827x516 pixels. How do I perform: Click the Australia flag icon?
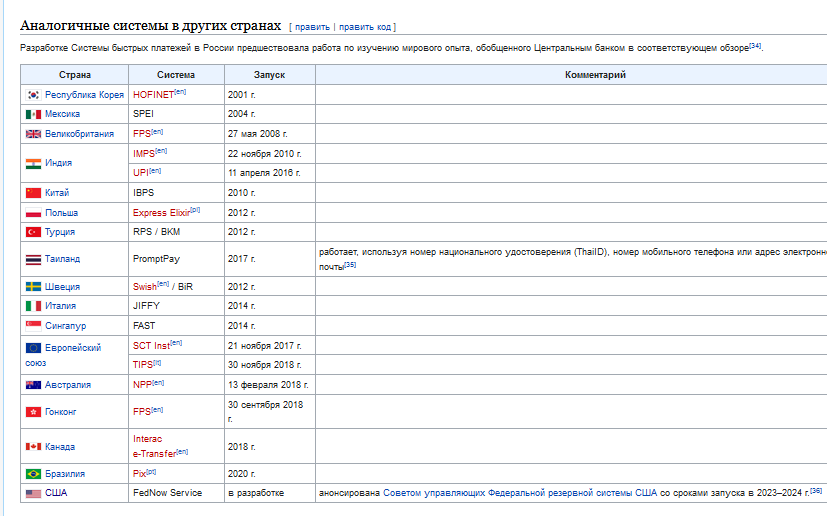point(33,385)
